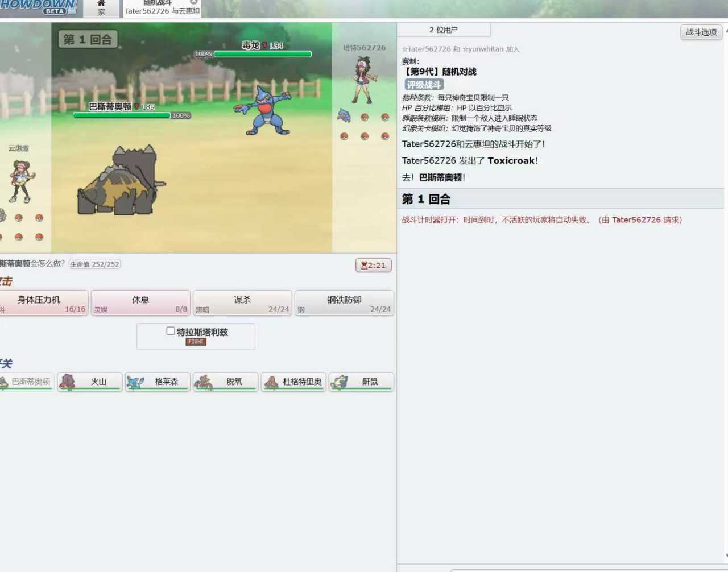This screenshot has height=572, width=728.
Task: Switch to 火山
Action: click(x=90, y=382)
